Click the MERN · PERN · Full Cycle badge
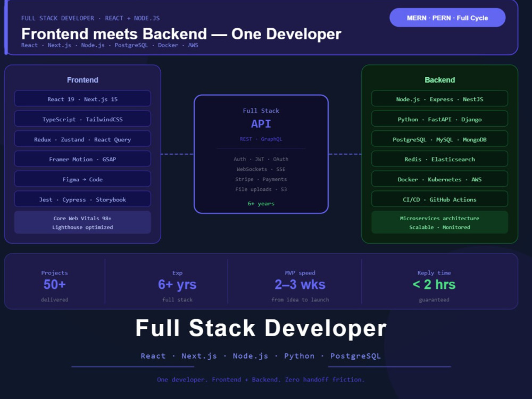This screenshot has width=532, height=399. coord(447,18)
